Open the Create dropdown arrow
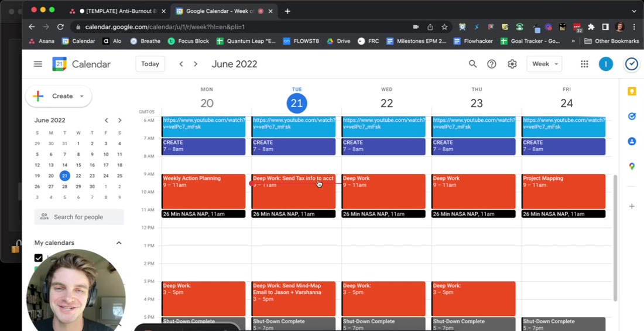The image size is (644, 331). pos(82,96)
